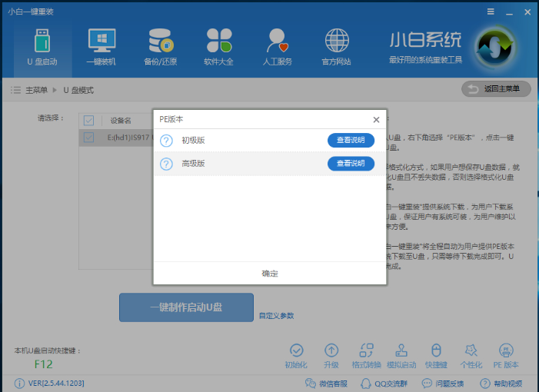Open the 官方网站 official website icon

[x=336, y=47]
